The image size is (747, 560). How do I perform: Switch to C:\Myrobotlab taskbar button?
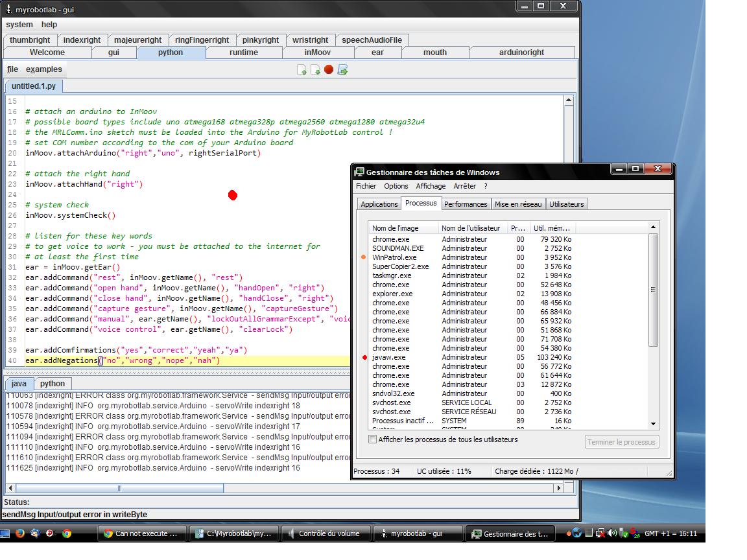coord(234,533)
